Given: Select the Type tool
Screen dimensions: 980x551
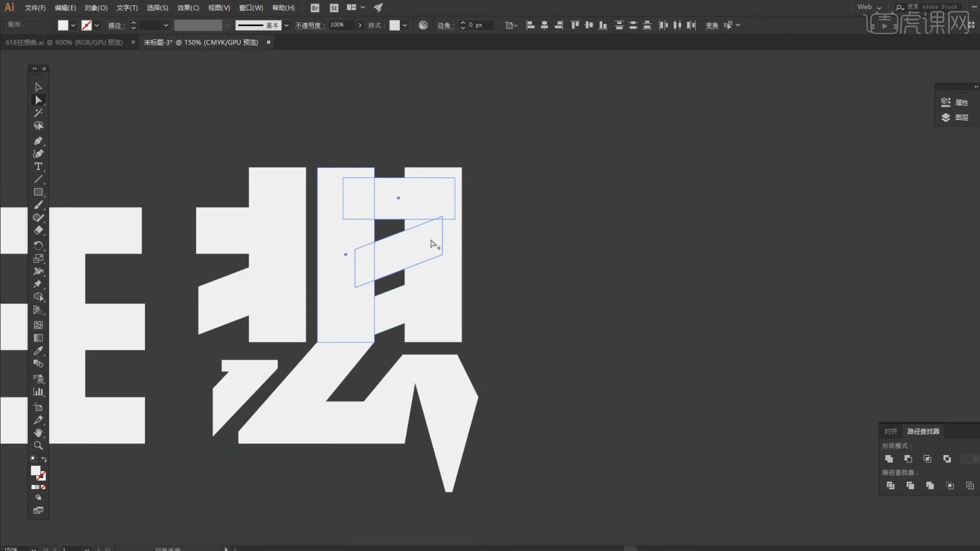Looking at the screenshot, I should [38, 167].
